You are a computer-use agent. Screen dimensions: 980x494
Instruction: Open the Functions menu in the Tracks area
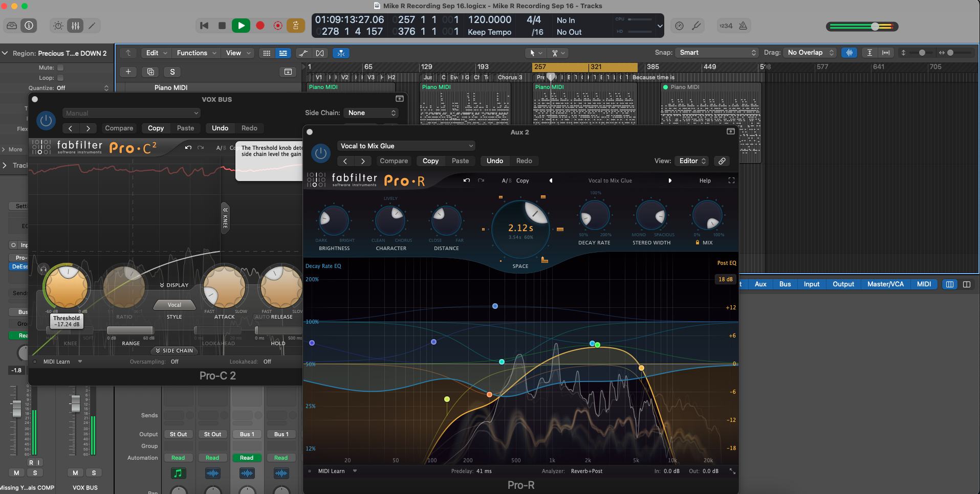pos(197,53)
